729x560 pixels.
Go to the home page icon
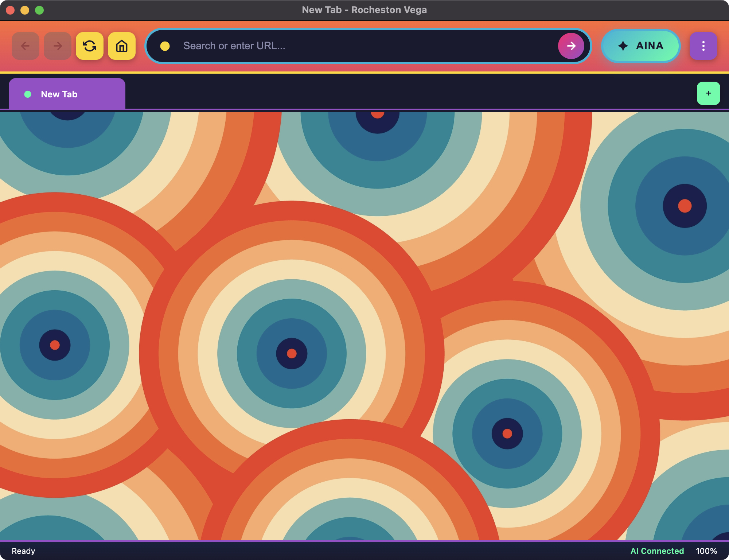tap(122, 46)
